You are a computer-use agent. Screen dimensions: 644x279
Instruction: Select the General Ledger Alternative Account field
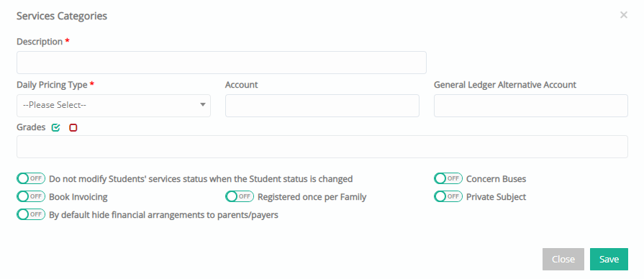530,106
